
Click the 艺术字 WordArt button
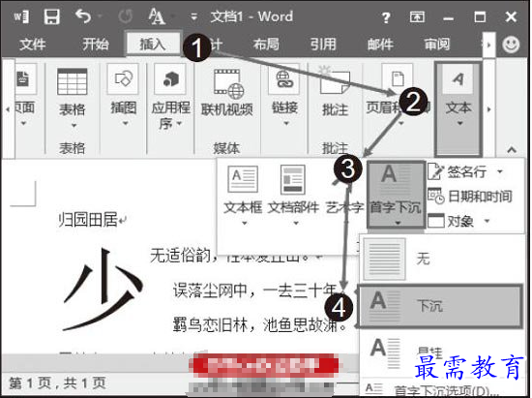tap(344, 196)
